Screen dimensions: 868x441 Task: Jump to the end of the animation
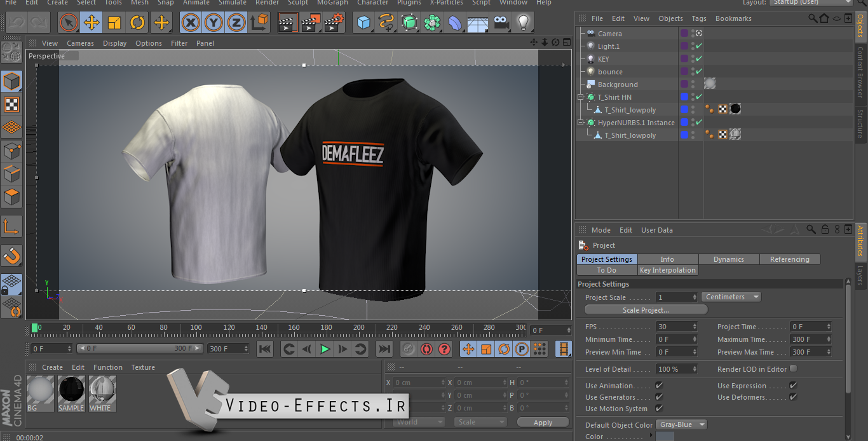pyautogui.click(x=384, y=349)
